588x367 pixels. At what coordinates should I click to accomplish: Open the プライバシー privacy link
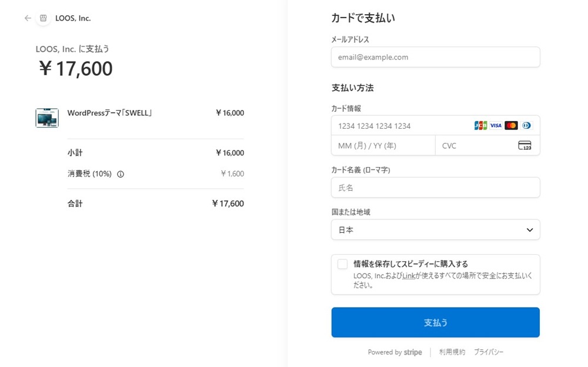(489, 352)
